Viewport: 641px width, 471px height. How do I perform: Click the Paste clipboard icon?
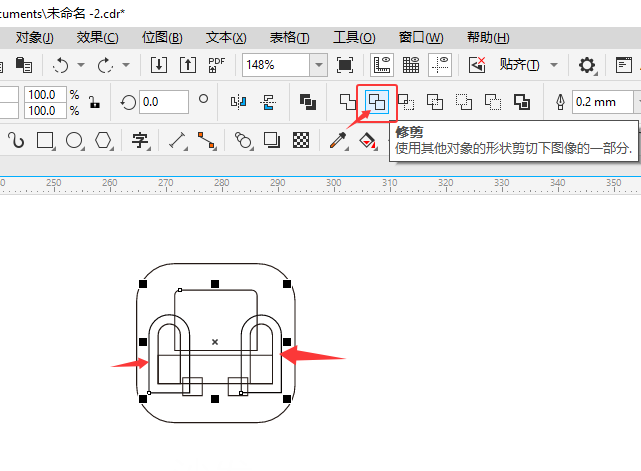point(24,65)
